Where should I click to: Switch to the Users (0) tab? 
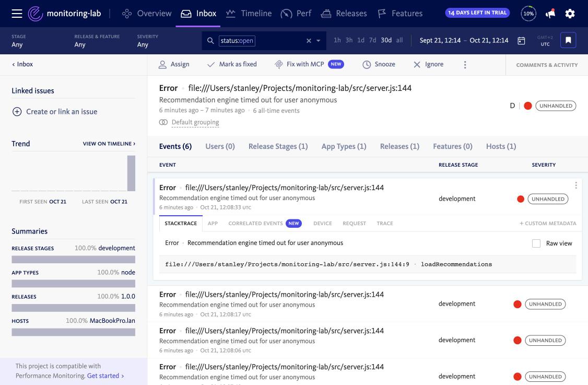point(220,146)
